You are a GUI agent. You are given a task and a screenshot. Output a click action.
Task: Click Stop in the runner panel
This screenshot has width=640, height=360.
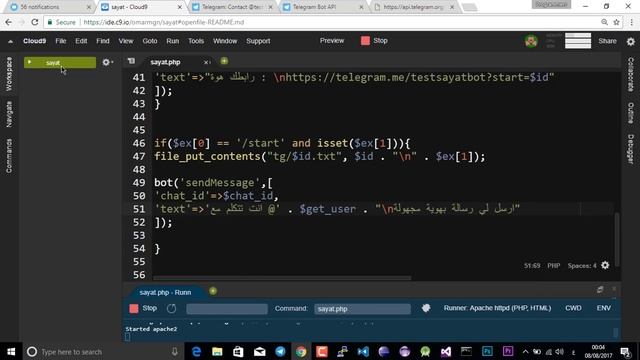143,308
